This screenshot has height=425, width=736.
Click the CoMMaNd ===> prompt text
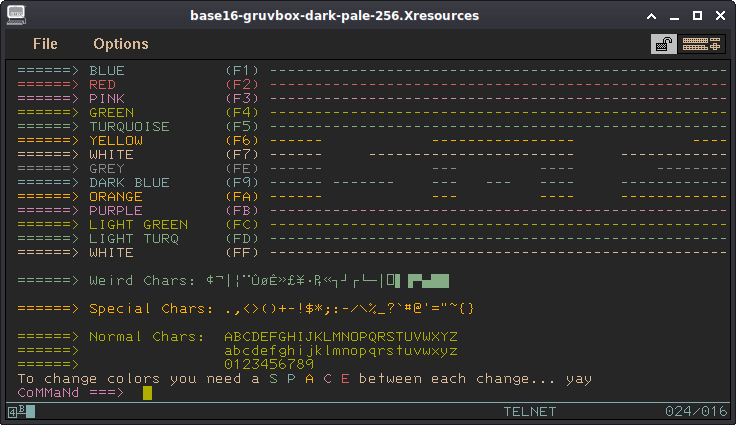point(71,393)
